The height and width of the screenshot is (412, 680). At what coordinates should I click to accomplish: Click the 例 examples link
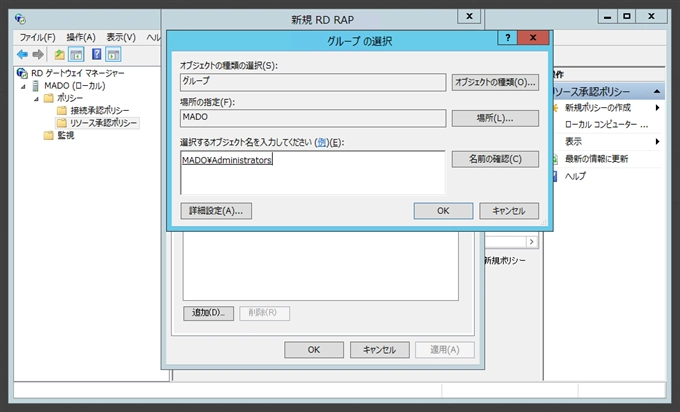pos(321,142)
